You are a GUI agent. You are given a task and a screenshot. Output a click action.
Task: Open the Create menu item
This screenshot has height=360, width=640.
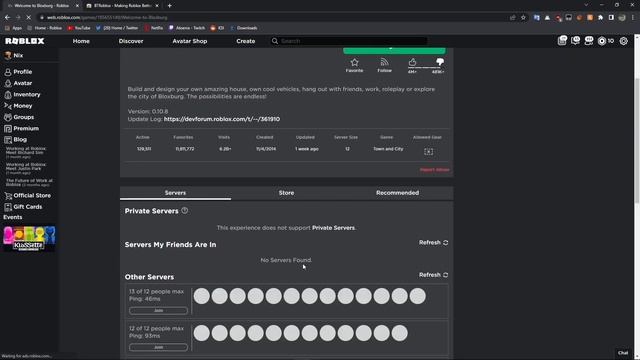coord(245,41)
